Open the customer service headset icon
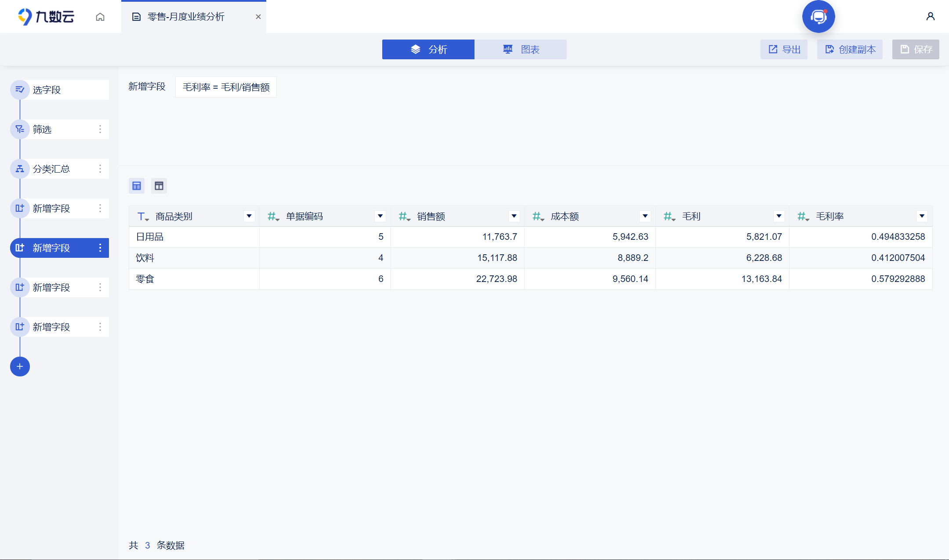949x560 pixels. (819, 17)
